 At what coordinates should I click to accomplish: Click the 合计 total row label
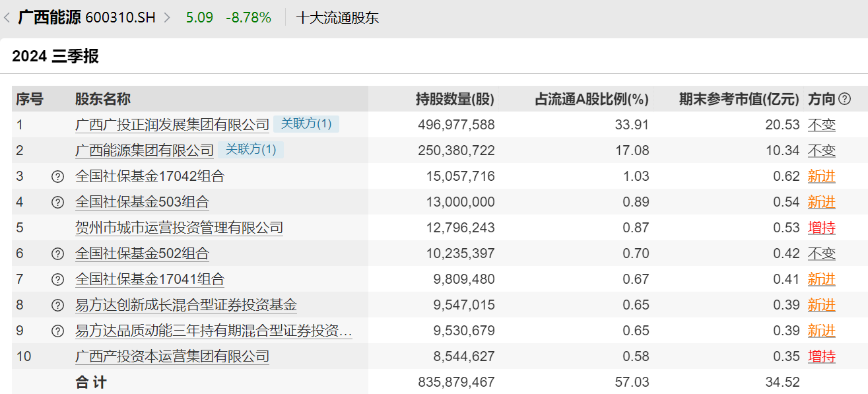pyautogui.click(x=91, y=382)
